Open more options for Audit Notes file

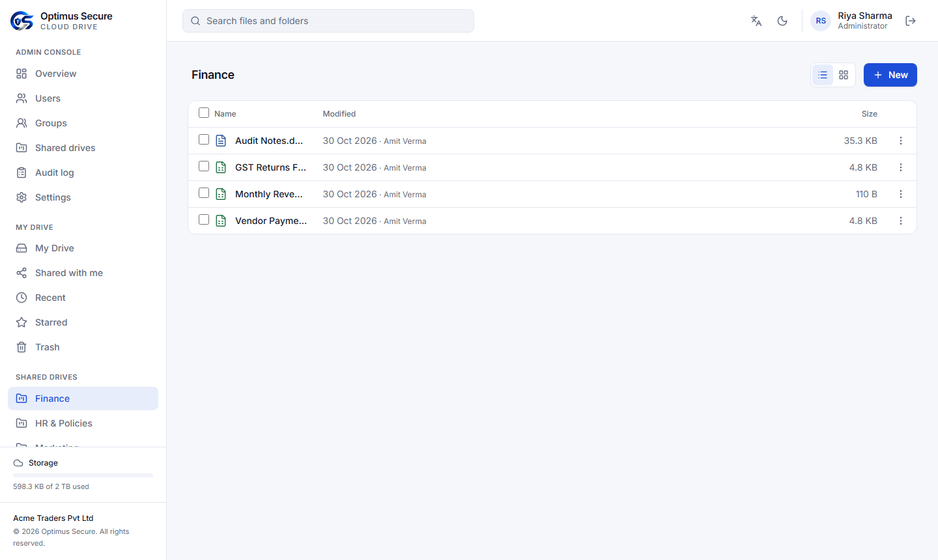pyautogui.click(x=901, y=141)
